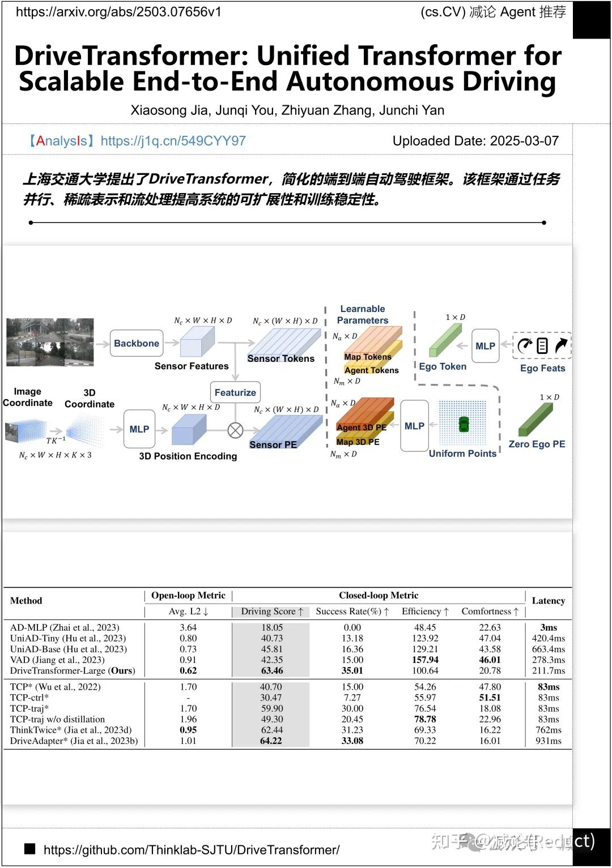The width and height of the screenshot is (612, 868).
Task: Click the list icon inside Ego Feats box
Action: pos(542,345)
